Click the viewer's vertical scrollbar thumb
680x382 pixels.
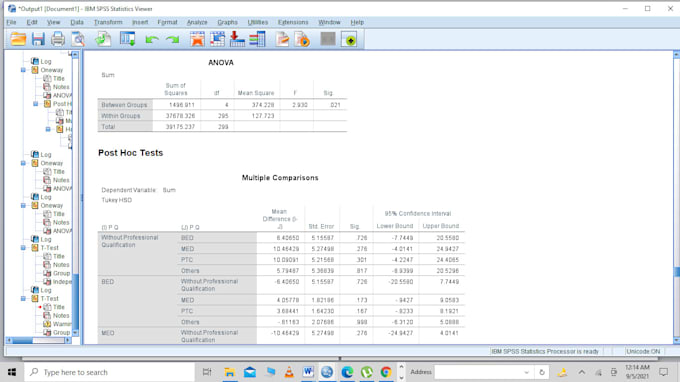point(677,272)
